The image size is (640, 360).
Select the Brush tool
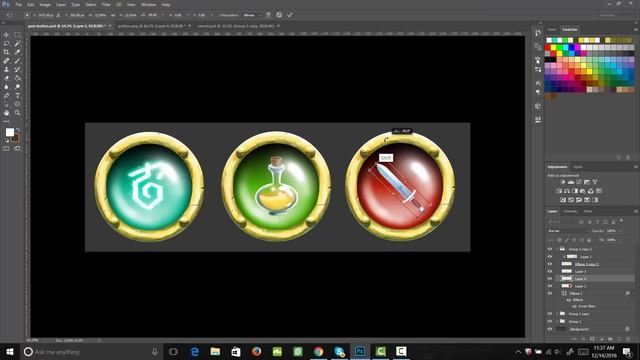point(18,61)
